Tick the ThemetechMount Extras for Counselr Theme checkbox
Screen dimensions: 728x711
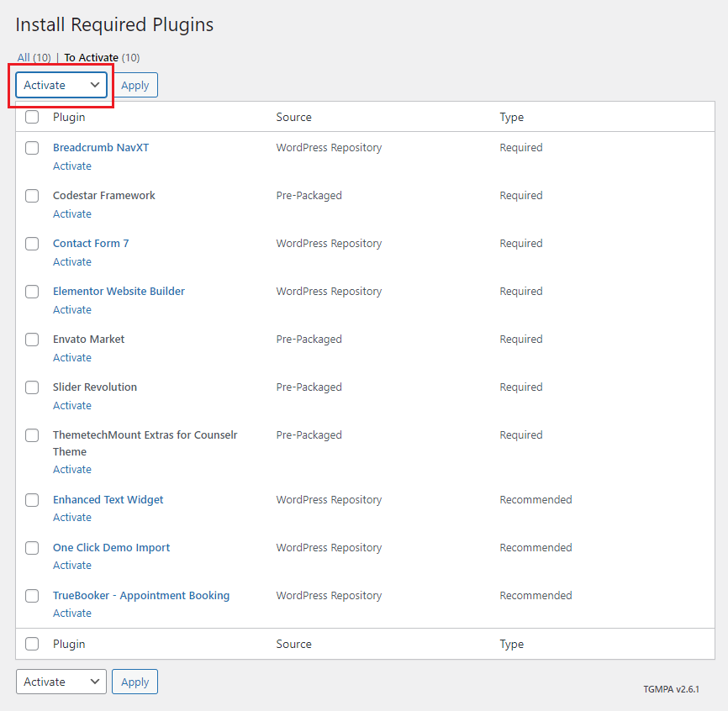[32, 435]
